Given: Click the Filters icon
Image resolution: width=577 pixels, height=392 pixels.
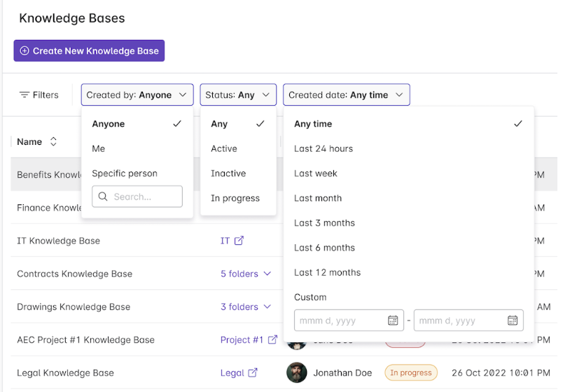Looking at the screenshot, I should (25, 95).
